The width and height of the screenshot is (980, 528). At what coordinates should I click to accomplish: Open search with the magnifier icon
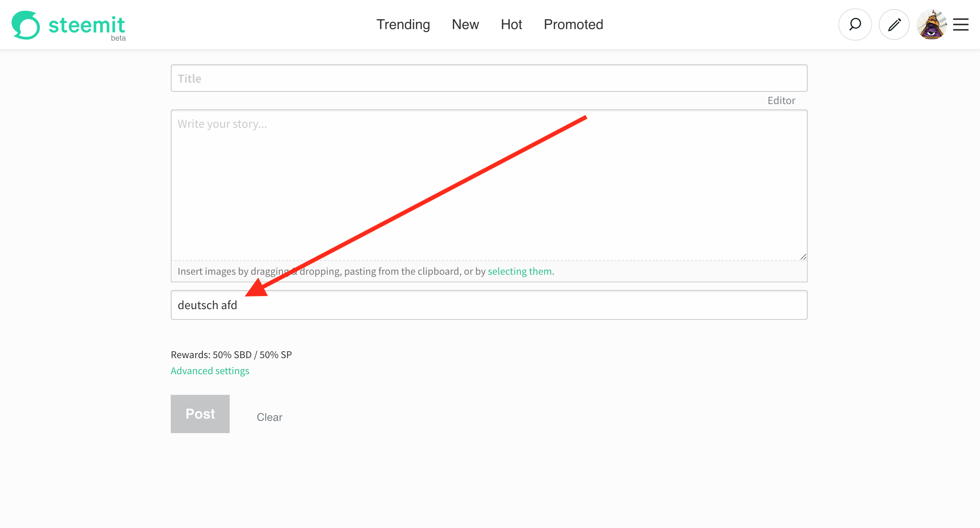(855, 24)
